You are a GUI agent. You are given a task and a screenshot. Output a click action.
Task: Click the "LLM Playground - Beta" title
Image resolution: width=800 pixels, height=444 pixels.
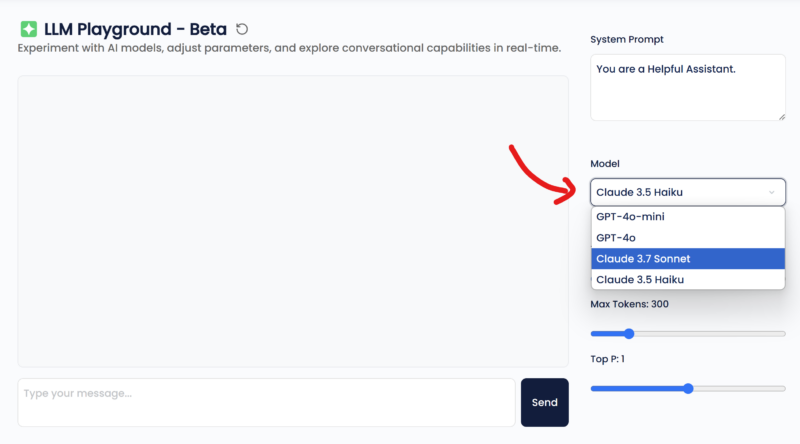[x=135, y=29]
